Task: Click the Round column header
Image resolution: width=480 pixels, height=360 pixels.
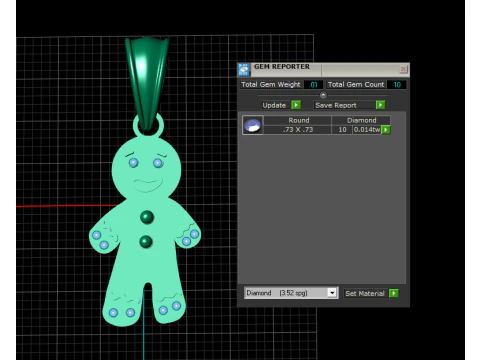Action: (299, 120)
